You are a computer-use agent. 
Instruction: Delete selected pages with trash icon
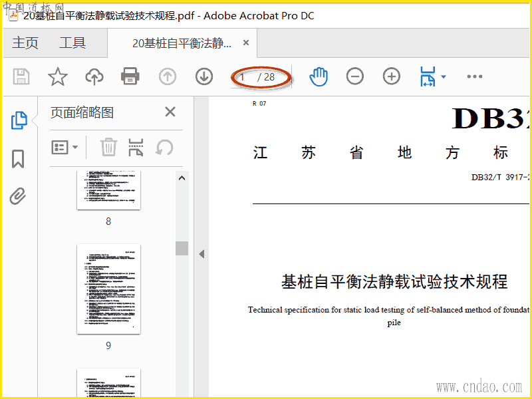[108, 147]
